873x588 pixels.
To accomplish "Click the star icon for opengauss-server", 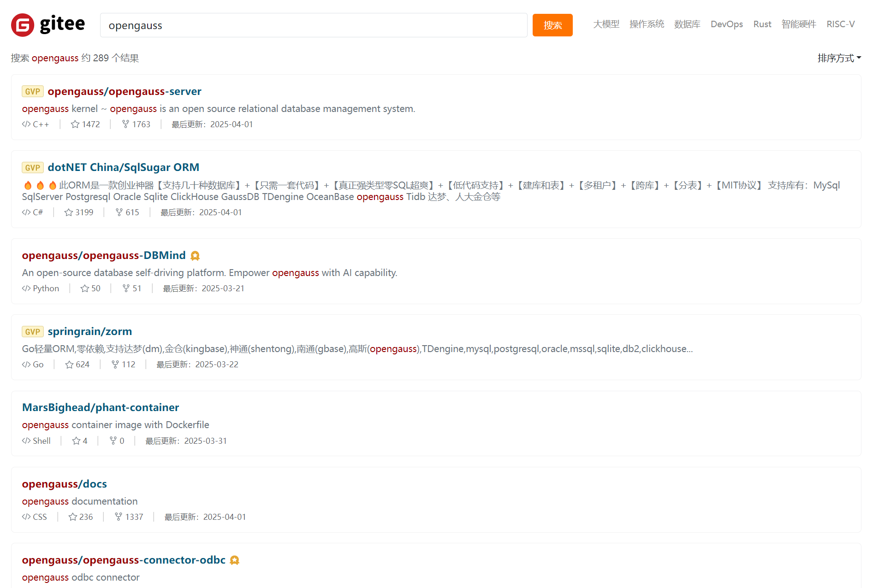I will point(75,124).
